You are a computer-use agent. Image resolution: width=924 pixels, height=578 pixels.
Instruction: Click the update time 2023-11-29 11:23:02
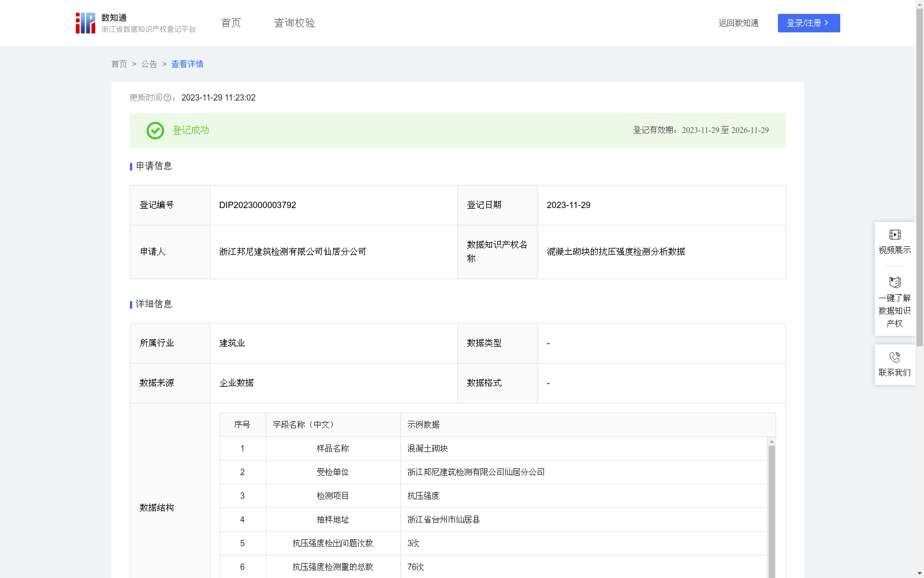pyautogui.click(x=218, y=98)
